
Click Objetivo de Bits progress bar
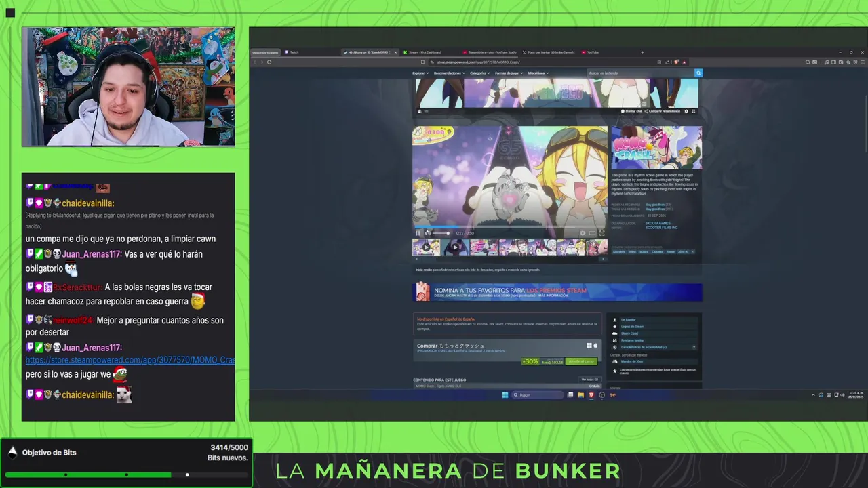pos(126,475)
